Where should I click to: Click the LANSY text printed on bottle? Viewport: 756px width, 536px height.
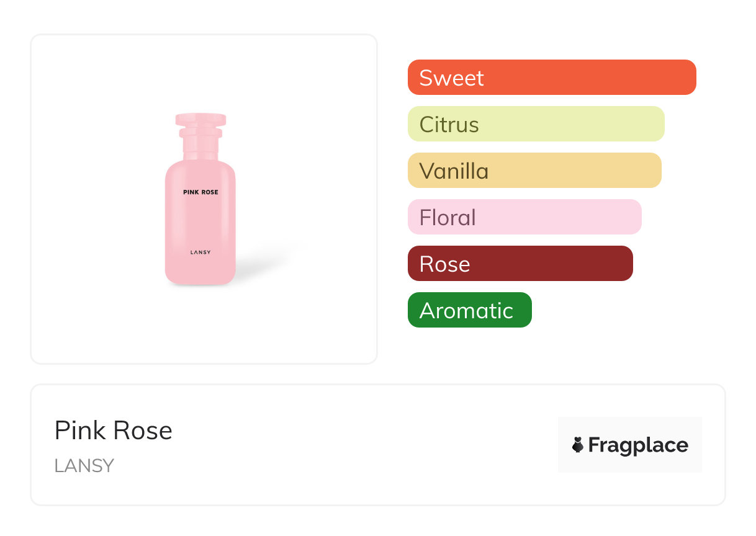pos(200,252)
